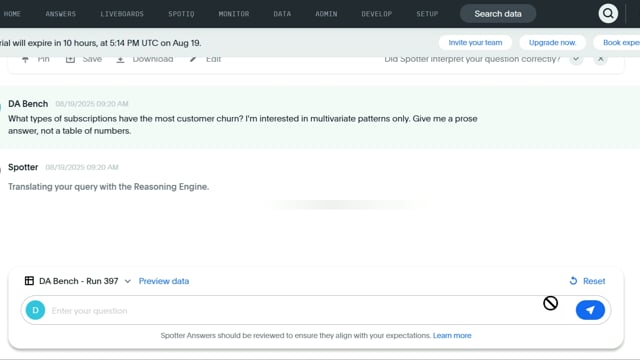
Task: Go to the SpotIQ tab
Action: [181, 14]
